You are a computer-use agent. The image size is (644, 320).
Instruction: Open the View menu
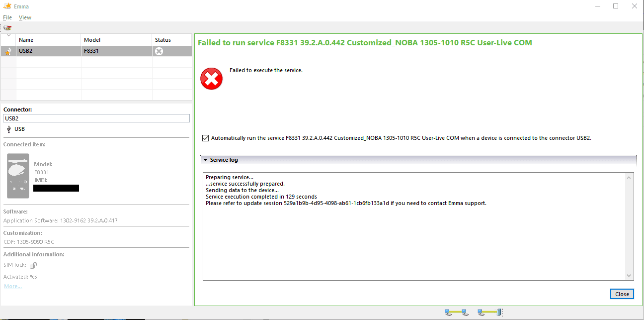pyautogui.click(x=25, y=17)
